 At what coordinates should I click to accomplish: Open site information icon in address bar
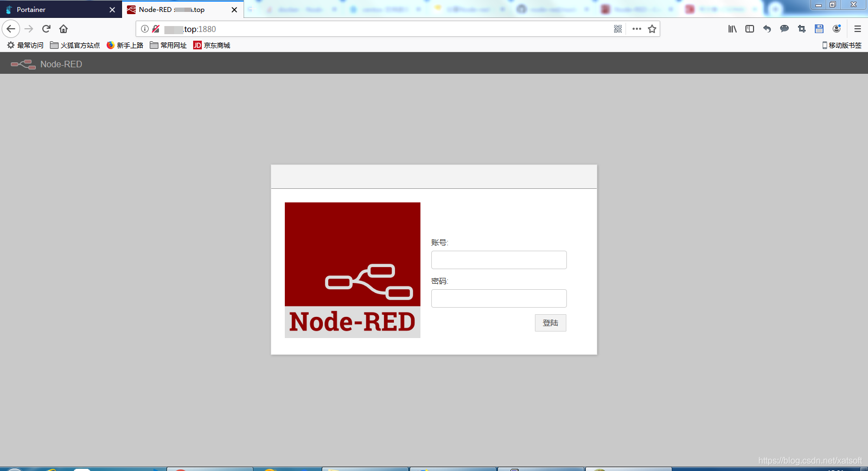(x=145, y=29)
